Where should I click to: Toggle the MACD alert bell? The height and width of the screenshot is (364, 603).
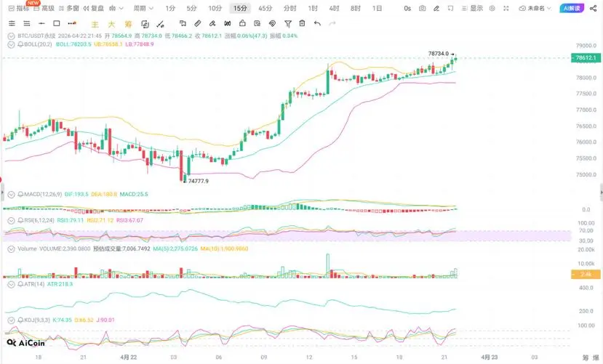(20, 194)
